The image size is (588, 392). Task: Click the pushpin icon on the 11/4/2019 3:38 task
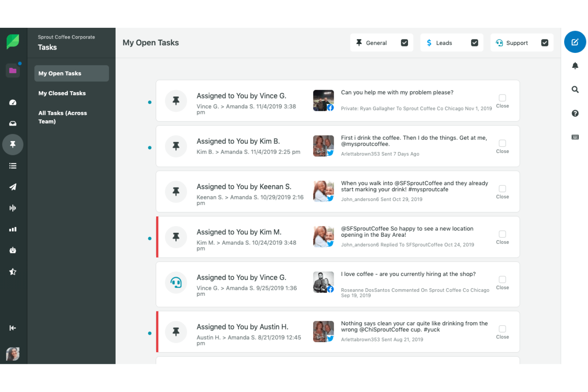[x=176, y=101]
